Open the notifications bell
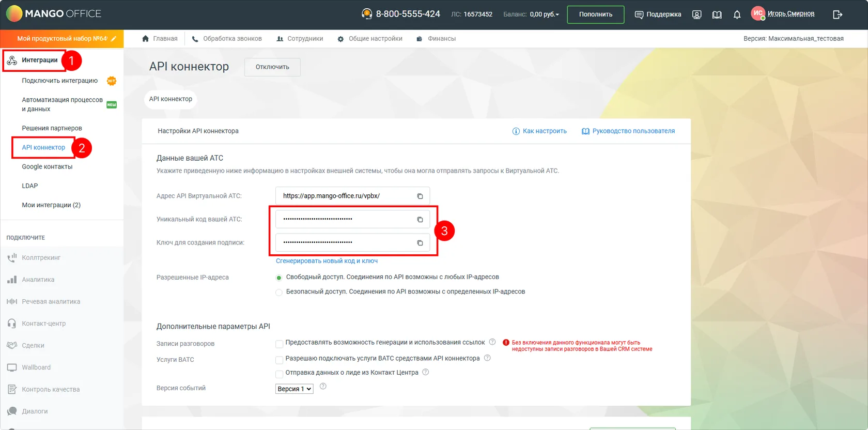This screenshot has height=430, width=868. click(x=737, y=14)
